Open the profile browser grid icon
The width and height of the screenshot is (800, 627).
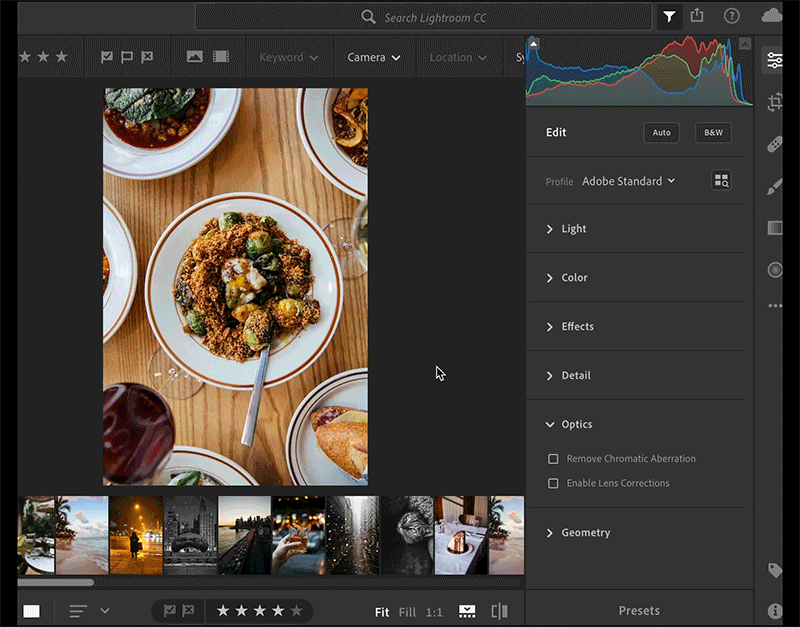click(x=721, y=181)
